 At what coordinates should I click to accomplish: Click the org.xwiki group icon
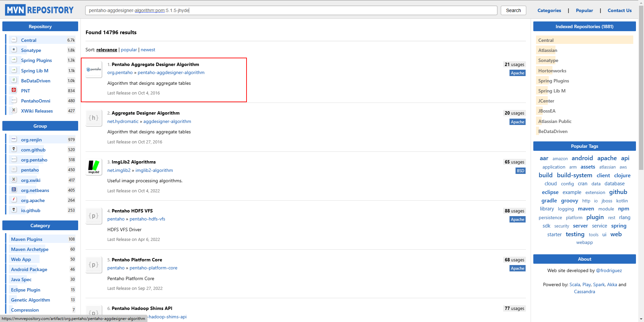[x=14, y=180]
